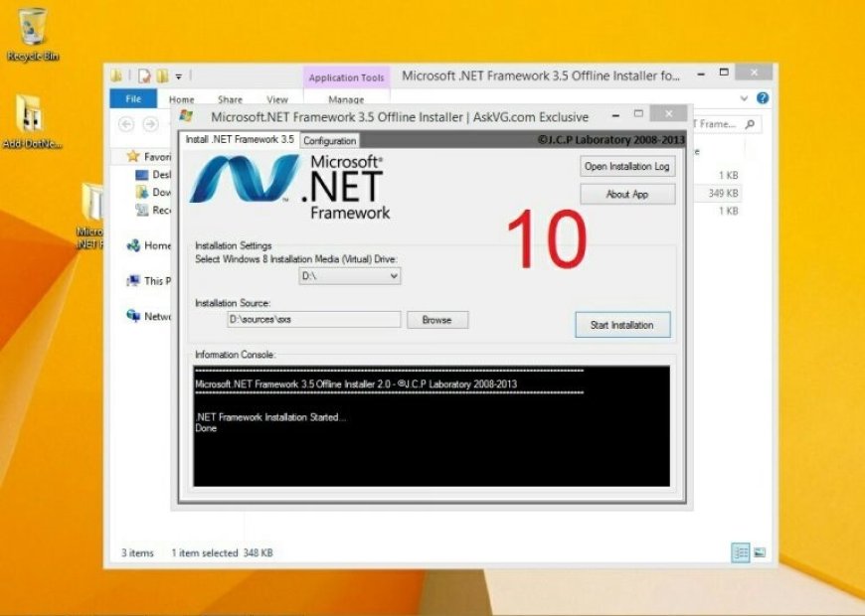Screen dimensions: 865x616
Task: Click 'Done' line in Information Console
Action: tap(206, 428)
